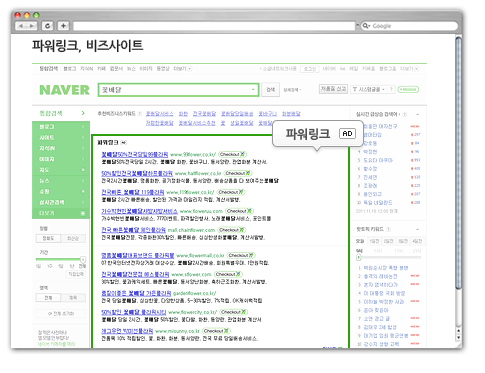Click the Checkout badge next to mall.chainflower.com
485x373 pixels.
[x=232, y=230]
